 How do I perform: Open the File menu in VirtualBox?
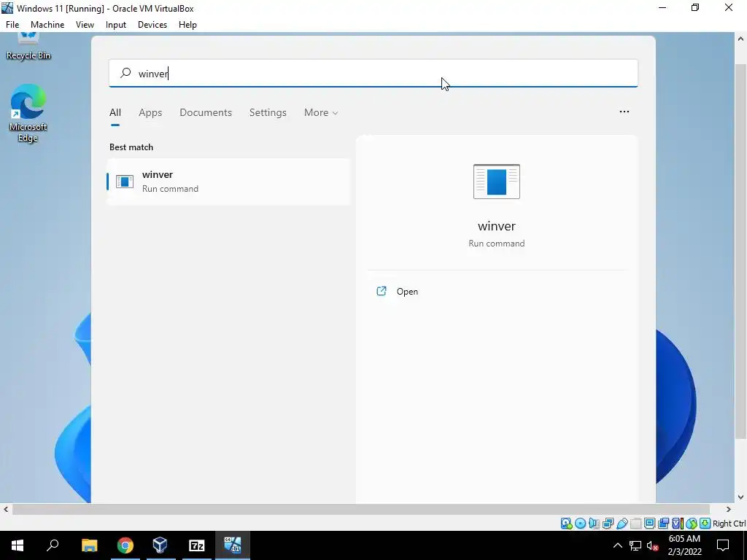(x=12, y=25)
